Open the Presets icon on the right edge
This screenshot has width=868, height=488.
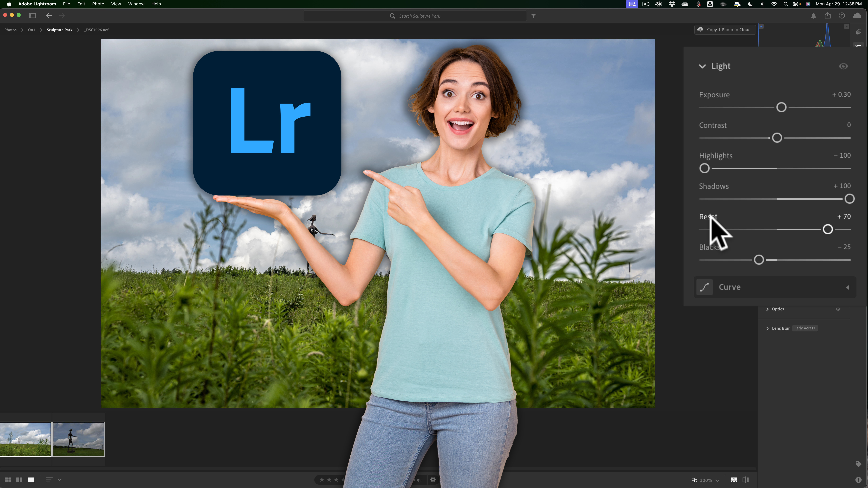(x=859, y=32)
